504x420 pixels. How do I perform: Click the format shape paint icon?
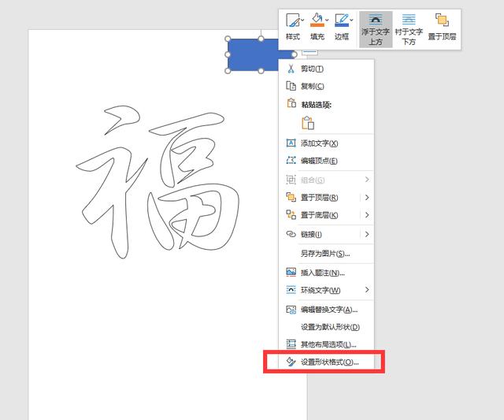pyautogui.click(x=291, y=362)
